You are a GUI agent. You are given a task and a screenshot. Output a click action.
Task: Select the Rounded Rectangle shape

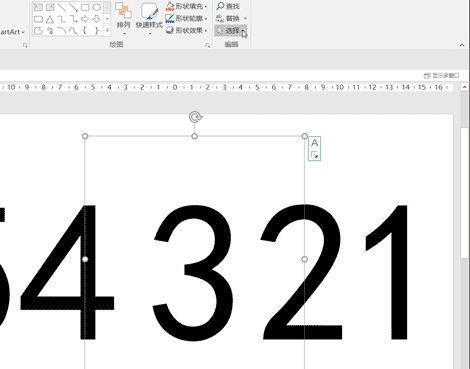[x=38, y=19]
